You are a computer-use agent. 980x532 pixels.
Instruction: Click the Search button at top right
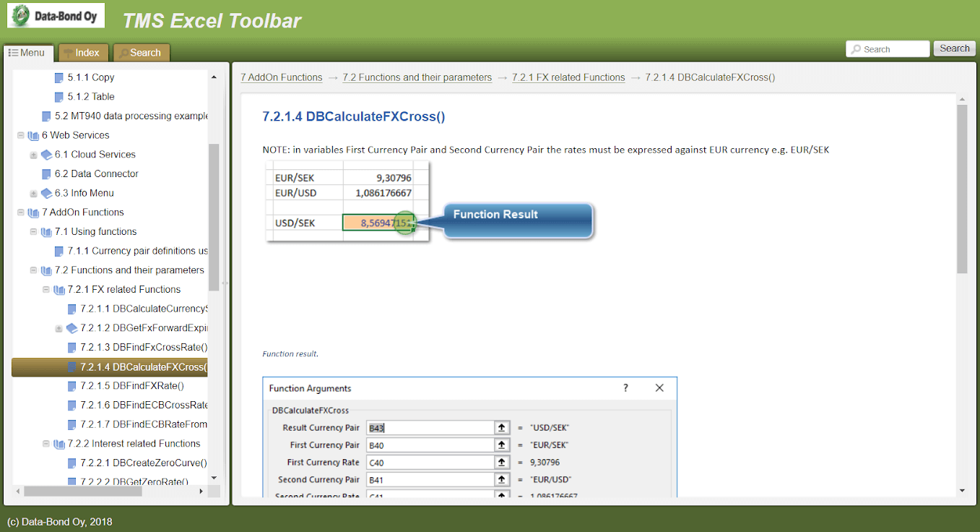(x=955, y=48)
